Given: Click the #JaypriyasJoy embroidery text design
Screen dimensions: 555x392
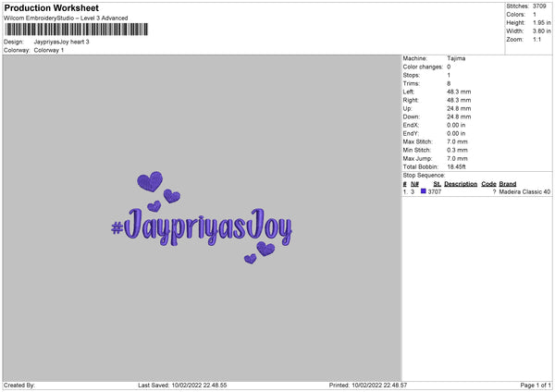Looking at the screenshot, I should 202,227.
